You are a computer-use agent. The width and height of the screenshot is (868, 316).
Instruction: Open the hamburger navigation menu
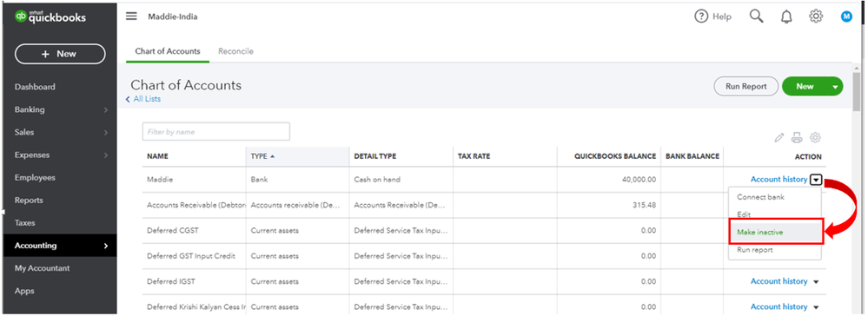tap(131, 16)
